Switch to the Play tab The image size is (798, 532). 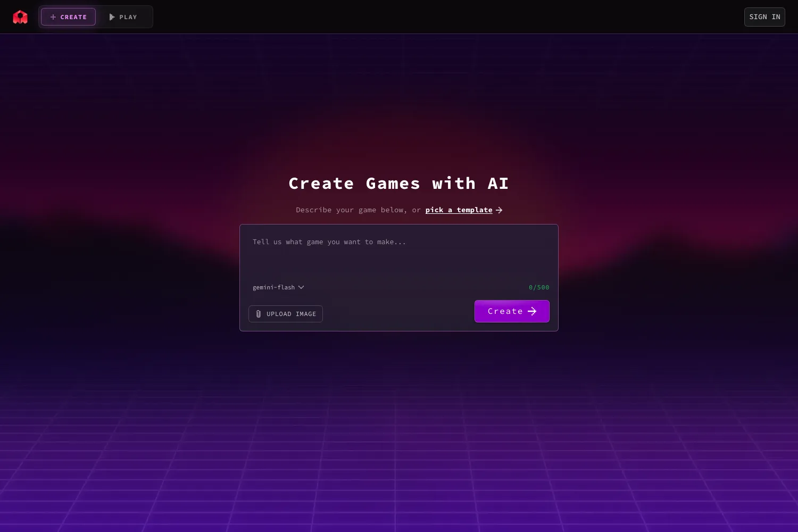click(x=123, y=17)
